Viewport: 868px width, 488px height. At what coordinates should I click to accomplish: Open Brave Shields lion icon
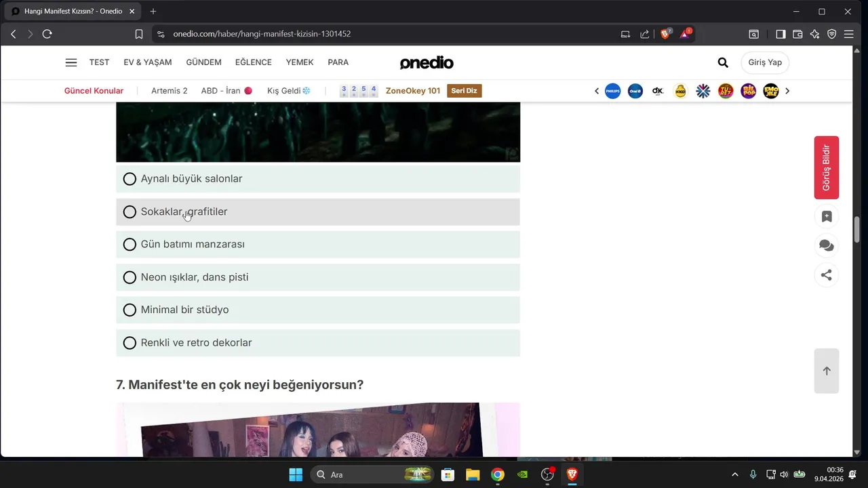[x=665, y=34]
